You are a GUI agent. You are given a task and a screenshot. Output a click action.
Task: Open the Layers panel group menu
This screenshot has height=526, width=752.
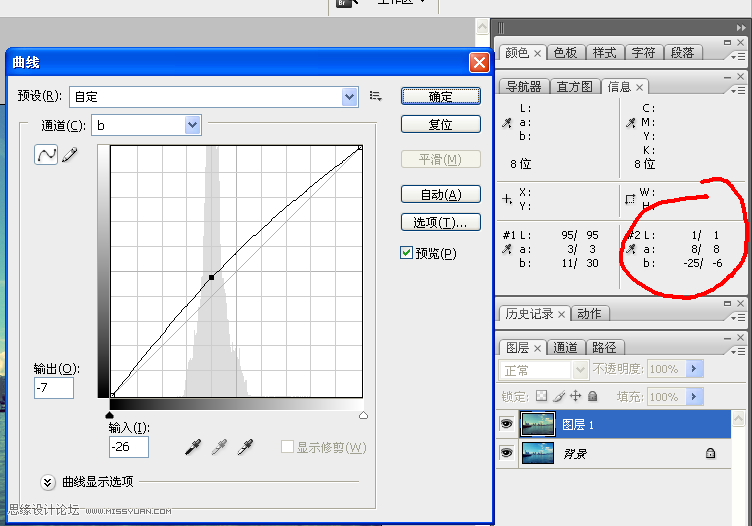click(x=738, y=351)
